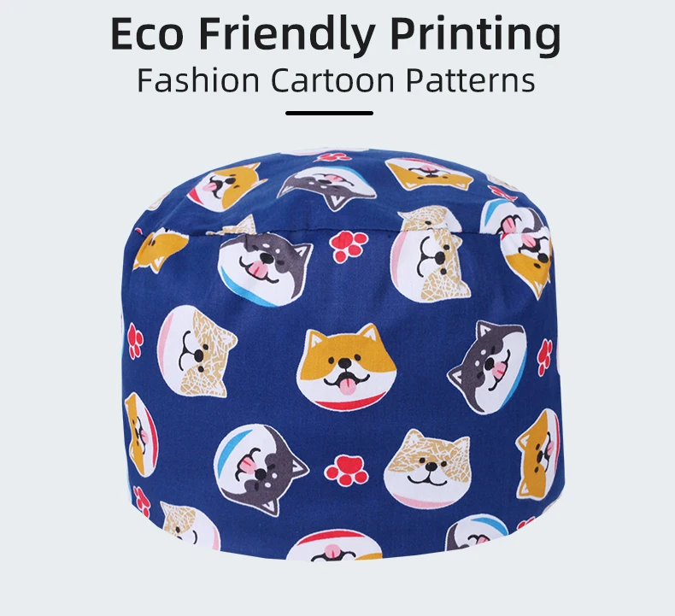This screenshot has width=675, height=616.
Task: Click the word "Printing" in the heading
Action: 477,36
